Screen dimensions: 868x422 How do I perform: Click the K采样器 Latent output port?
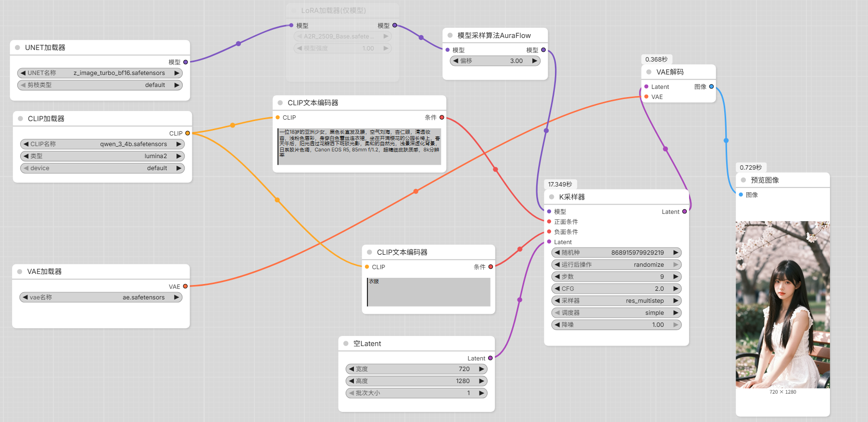coord(684,211)
